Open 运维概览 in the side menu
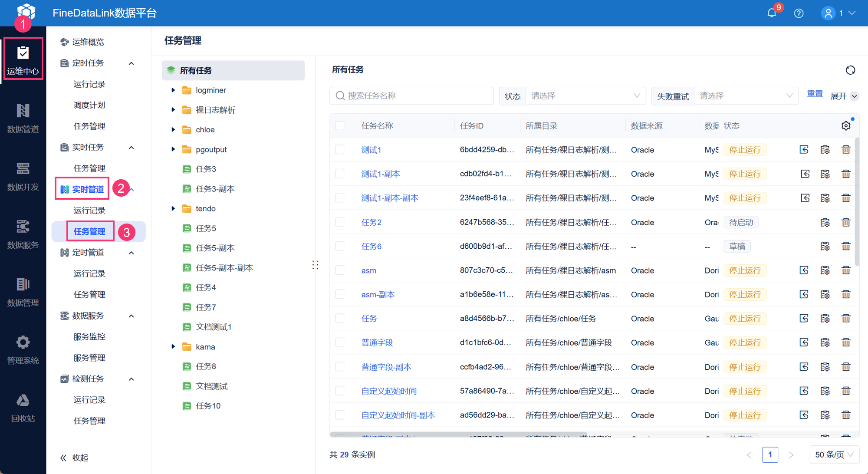 click(x=88, y=42)
